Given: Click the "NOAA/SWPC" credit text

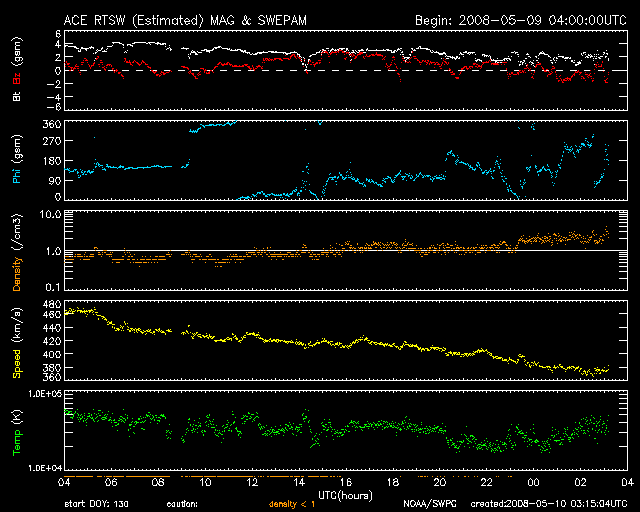Looking at the screenshot, I should [430, 504].
